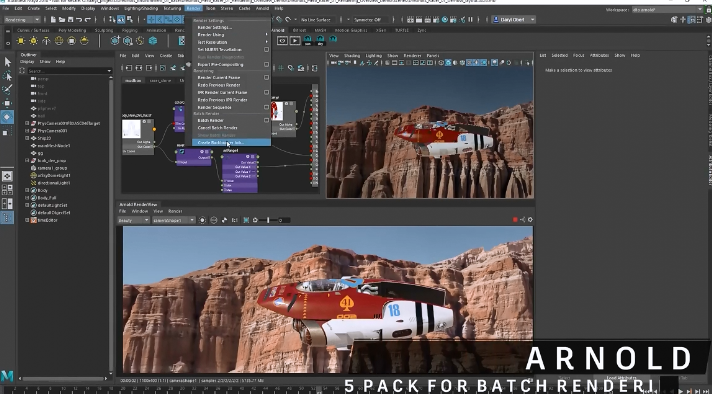The image size is (712, 394).
Task: Open the Rendering menu set dropdown
Action: point(22,20)
